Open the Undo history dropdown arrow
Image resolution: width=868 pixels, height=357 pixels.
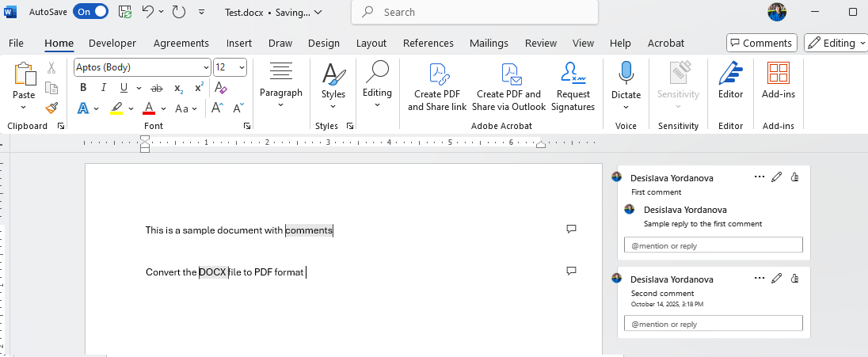[x=161, y=12]
